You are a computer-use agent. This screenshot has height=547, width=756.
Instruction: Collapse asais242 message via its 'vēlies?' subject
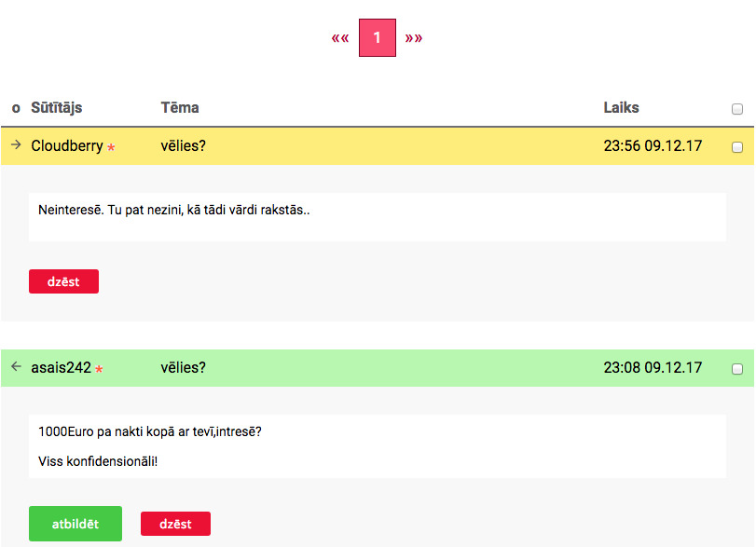pyautogui.click(x=183, y=368)
